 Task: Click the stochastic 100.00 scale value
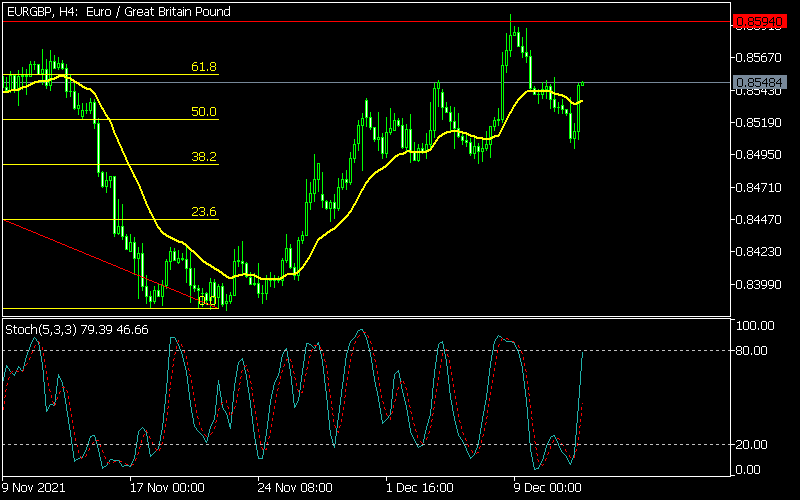coord(755,326)
